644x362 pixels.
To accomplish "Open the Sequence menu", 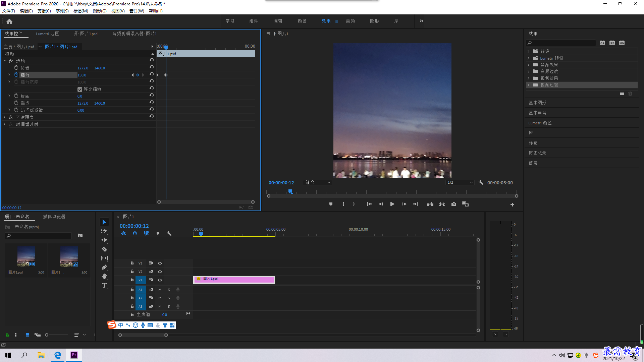I will (62, 11).
